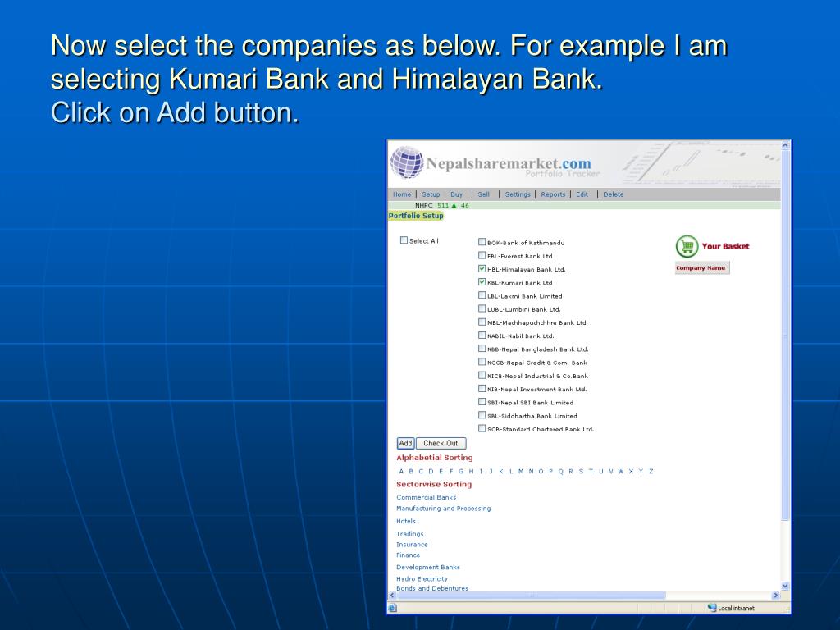
Task: Check SBL-Siddhartha Bank Limited checkbox
Action: click(x=482, y=415)
